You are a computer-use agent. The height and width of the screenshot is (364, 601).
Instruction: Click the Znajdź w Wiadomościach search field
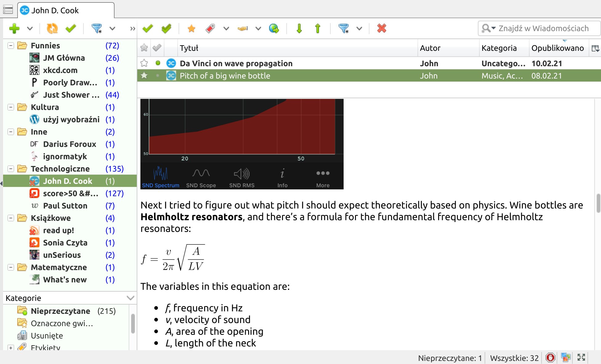tap(543, 28)
